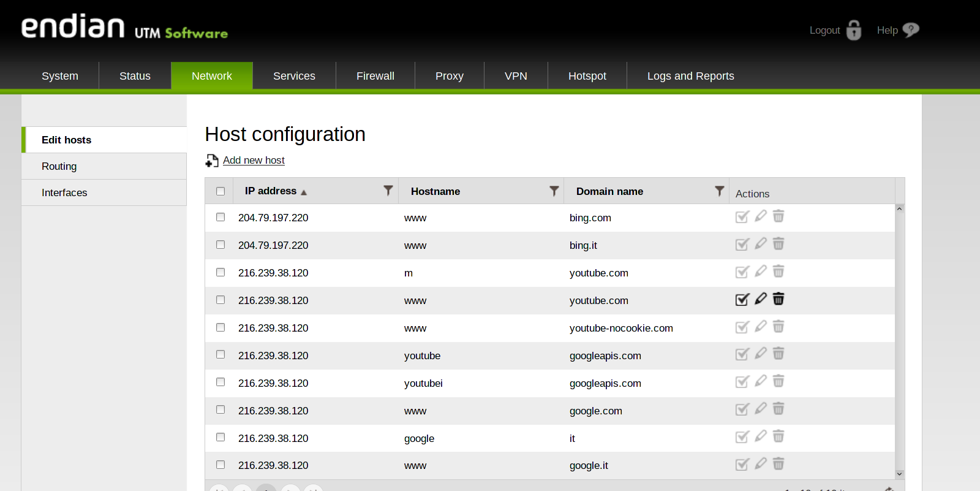
Task: Click the enable icon for the bing.it row
Action: [x=742, y=245]
